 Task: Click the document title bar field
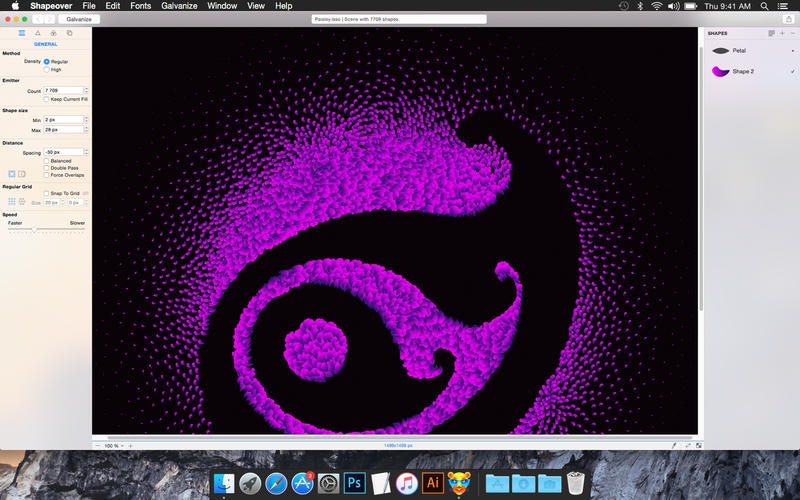(x=399, y=19)
